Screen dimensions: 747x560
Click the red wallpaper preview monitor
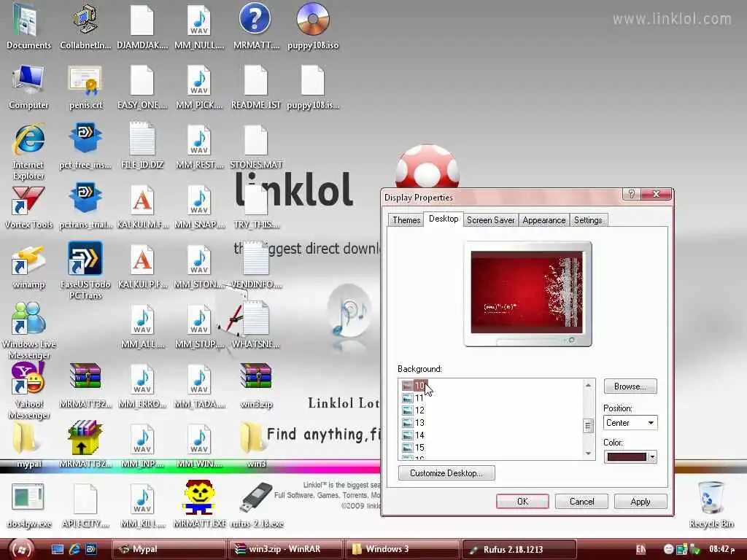(527, 293)
